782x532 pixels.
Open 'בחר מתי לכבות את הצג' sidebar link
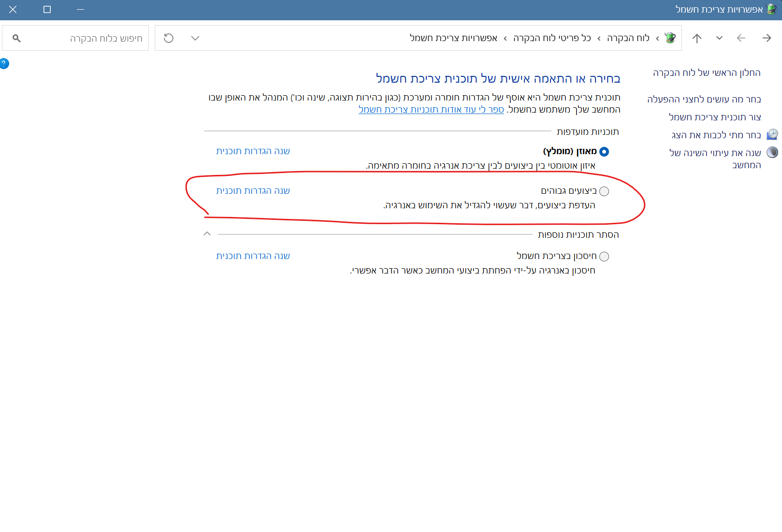click(716, 135)
